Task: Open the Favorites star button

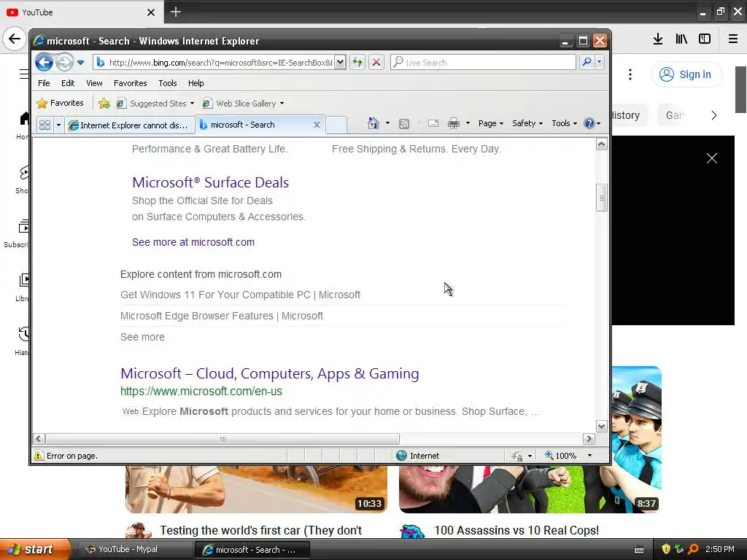Action: click(x=61, y=103)
